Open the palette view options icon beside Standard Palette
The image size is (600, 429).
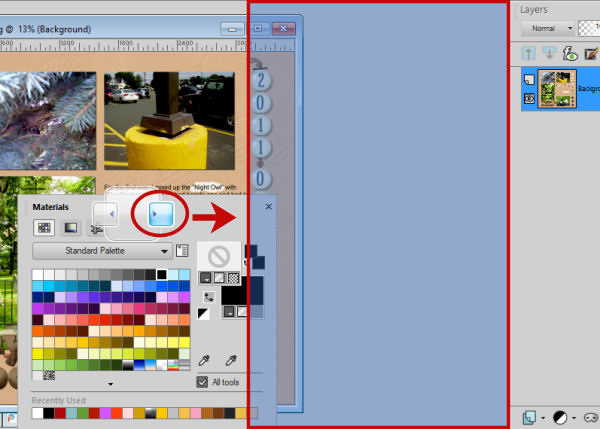click(182, 251)
